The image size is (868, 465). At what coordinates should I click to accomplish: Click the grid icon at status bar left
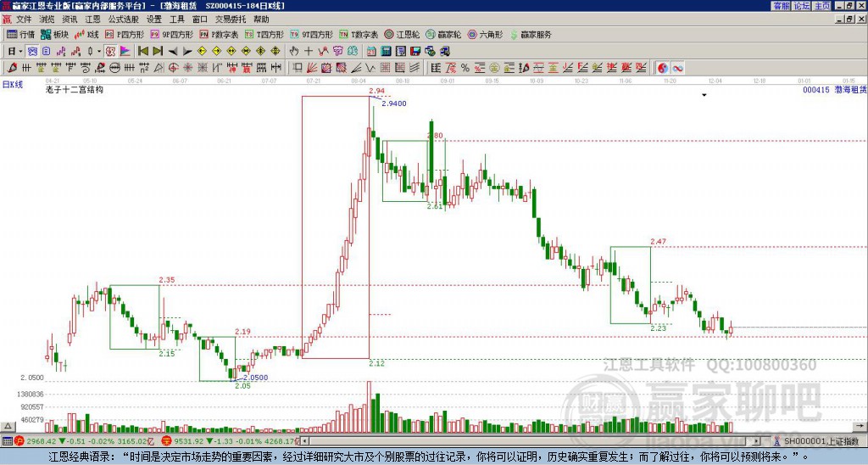(x=7, y=441)
